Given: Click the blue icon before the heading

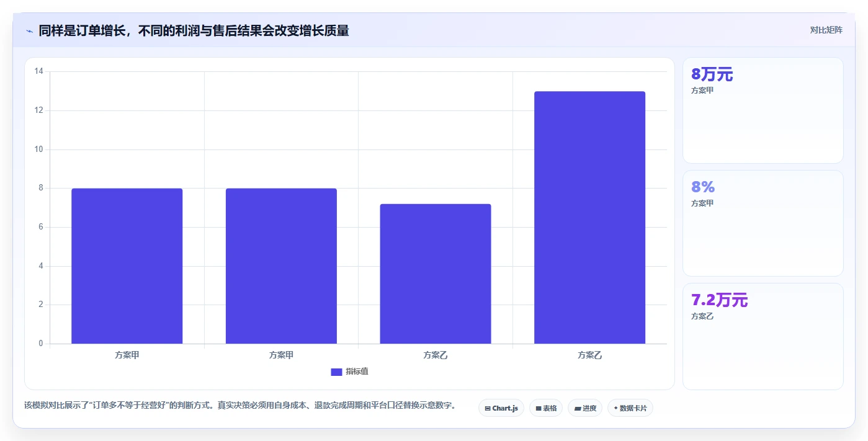Looking at the screenshot, I should tap(29, 30).
